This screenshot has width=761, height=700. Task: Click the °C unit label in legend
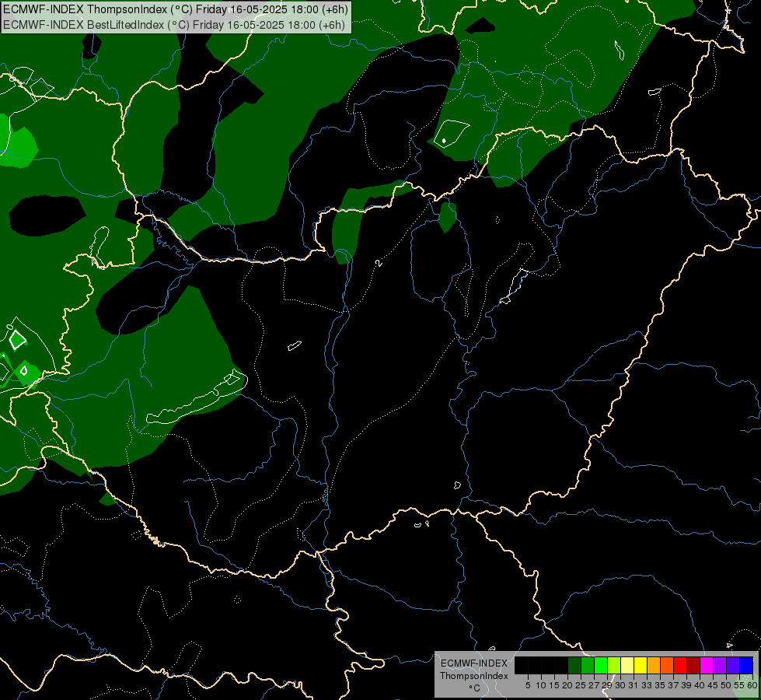(475, 688)
